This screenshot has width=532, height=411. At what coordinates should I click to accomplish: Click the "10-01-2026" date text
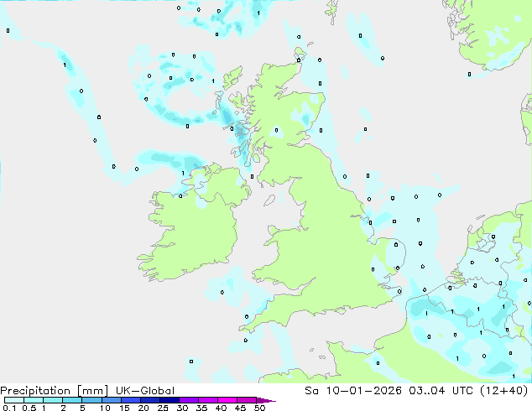(x=363, y=391)
